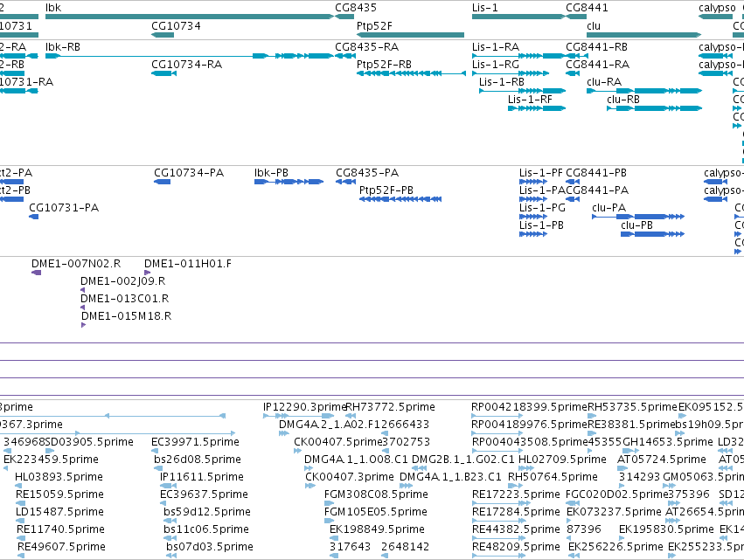Select the CK00407.3prime EST
This screenshot has height=560, width=744.
coord(310,486)
